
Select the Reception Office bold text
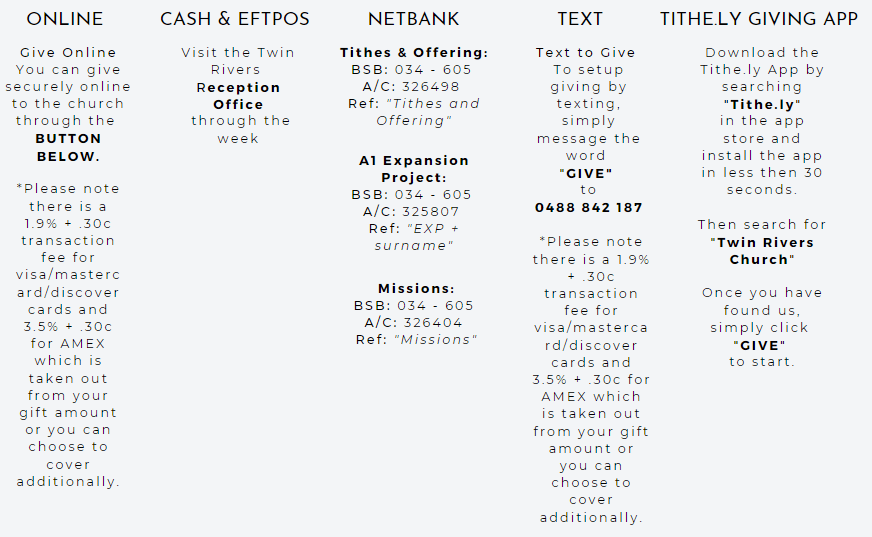click(x=238, y=96)
